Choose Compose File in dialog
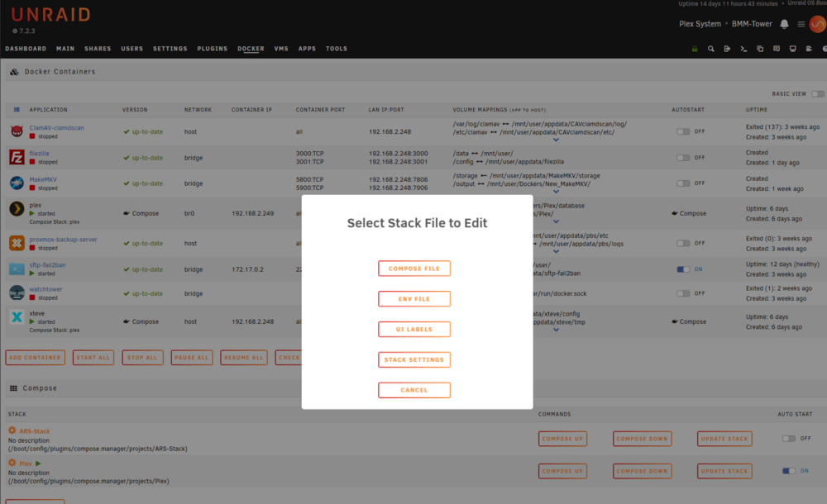827x504 pixels. (x=414, y=269)
